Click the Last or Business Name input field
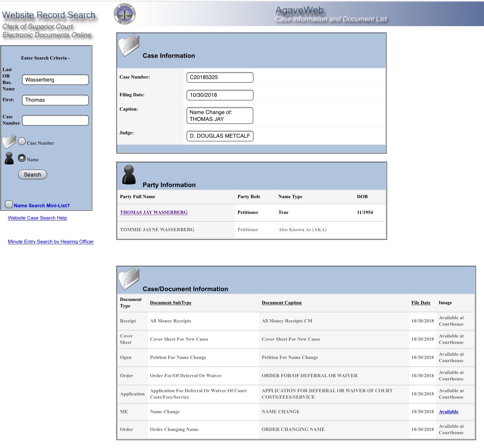Image resolution: width=484 pixels, height=448 pixels. [55, 80]
